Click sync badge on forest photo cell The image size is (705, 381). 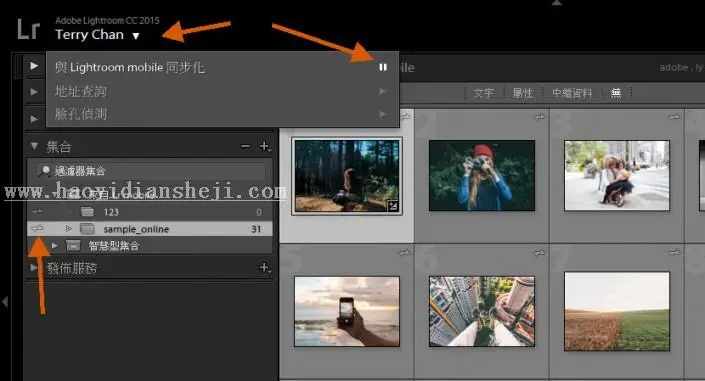[405, 117]
